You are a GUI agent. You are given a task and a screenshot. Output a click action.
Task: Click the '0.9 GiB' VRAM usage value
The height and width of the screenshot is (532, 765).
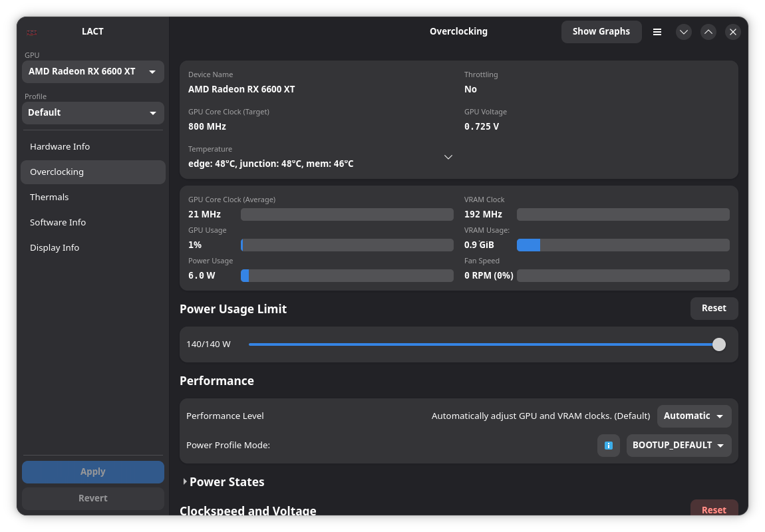coord(479,245)
